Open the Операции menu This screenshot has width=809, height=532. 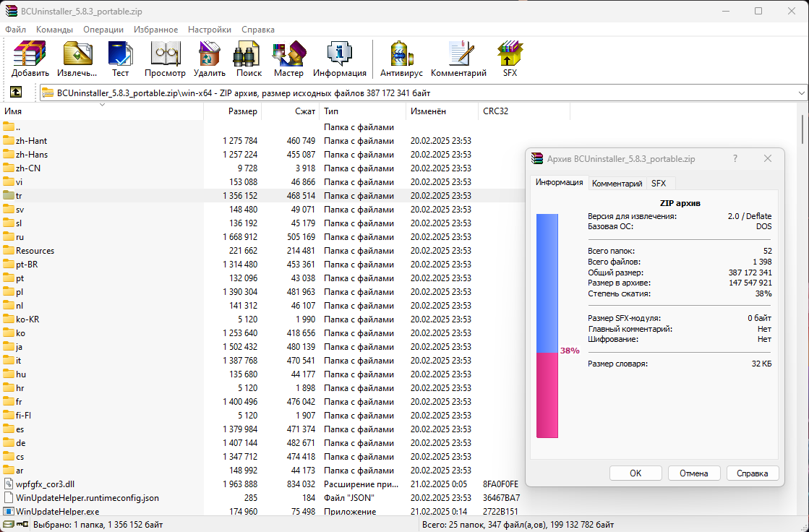tap(103, 30)
